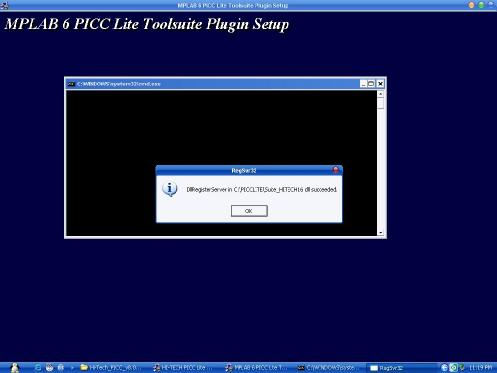Click the green system tray icon

(453, 368)
